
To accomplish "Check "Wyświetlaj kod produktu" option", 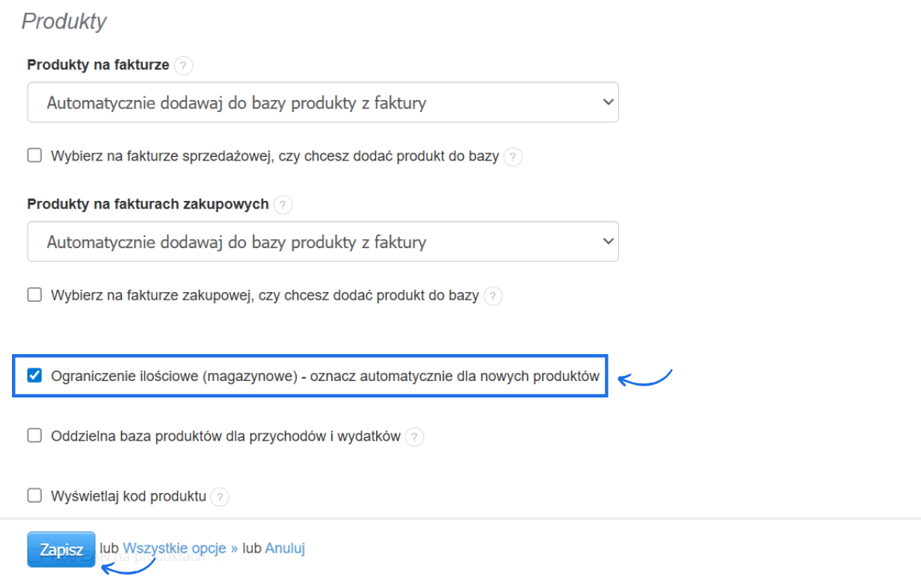I will 34,496.
